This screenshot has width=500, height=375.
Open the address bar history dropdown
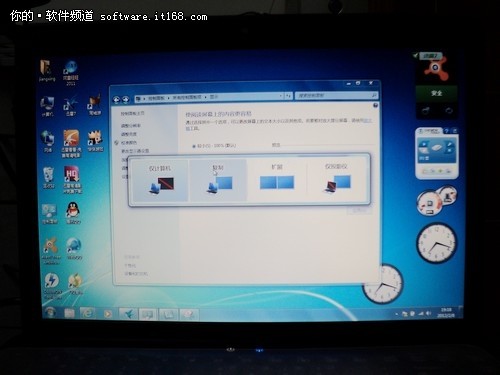281,96
